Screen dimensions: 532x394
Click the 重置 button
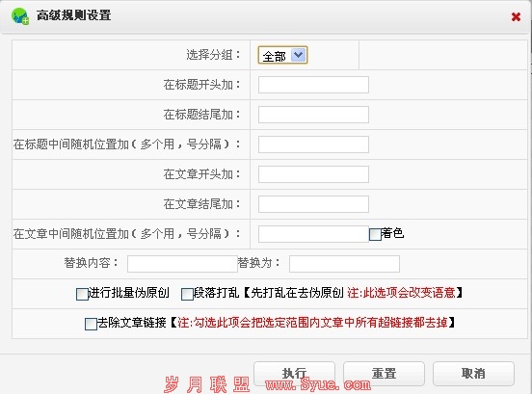(x=385, y=374)
